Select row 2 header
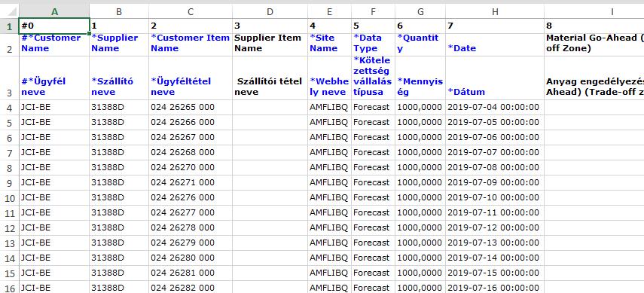This screenshot has height=293, width=644. (9, 44)
